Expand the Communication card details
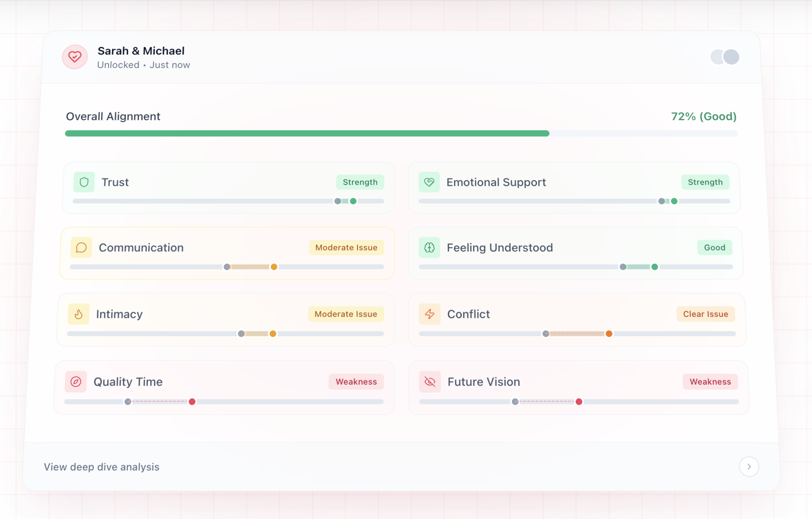 (x=228, y=253)
